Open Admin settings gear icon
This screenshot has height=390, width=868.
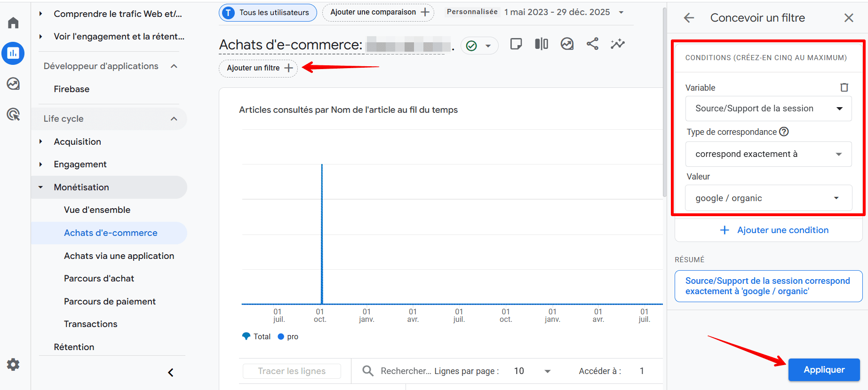13,365
